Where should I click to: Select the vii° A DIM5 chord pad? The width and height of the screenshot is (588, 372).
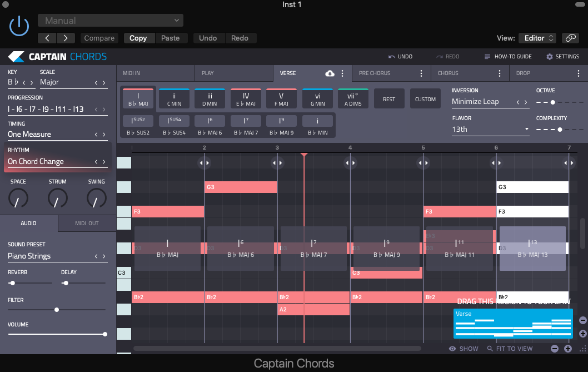(x=353, y=99)
